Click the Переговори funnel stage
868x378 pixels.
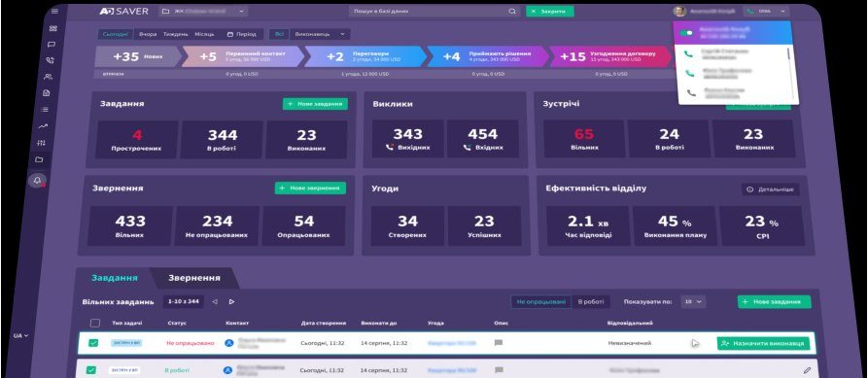(x=365, y=56)
